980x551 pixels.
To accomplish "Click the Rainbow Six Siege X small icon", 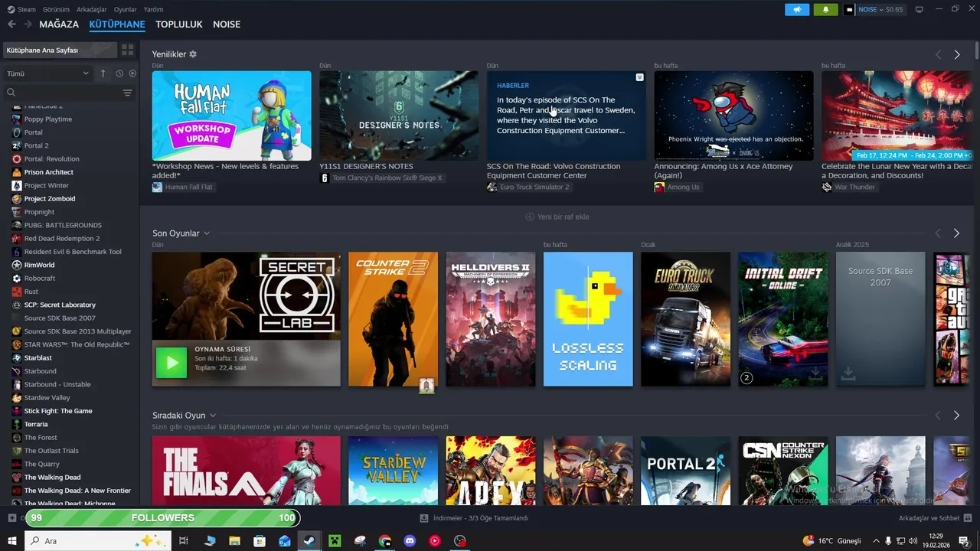I will [324, 178].
